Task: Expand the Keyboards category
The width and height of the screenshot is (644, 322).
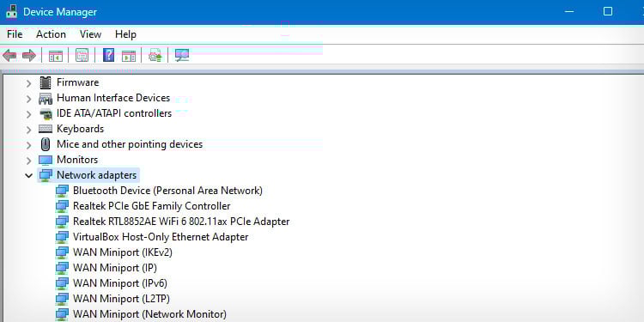Action: tap(28, 130)
